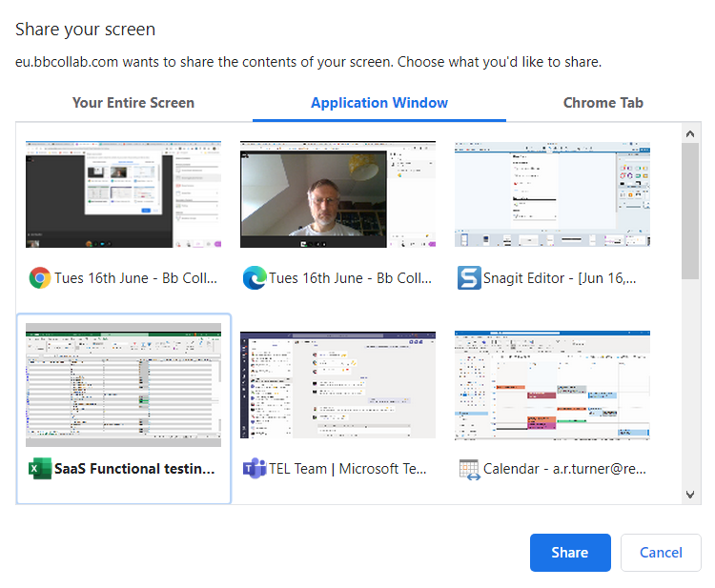Click the vertical scrollbar thumb

point(691,210)
